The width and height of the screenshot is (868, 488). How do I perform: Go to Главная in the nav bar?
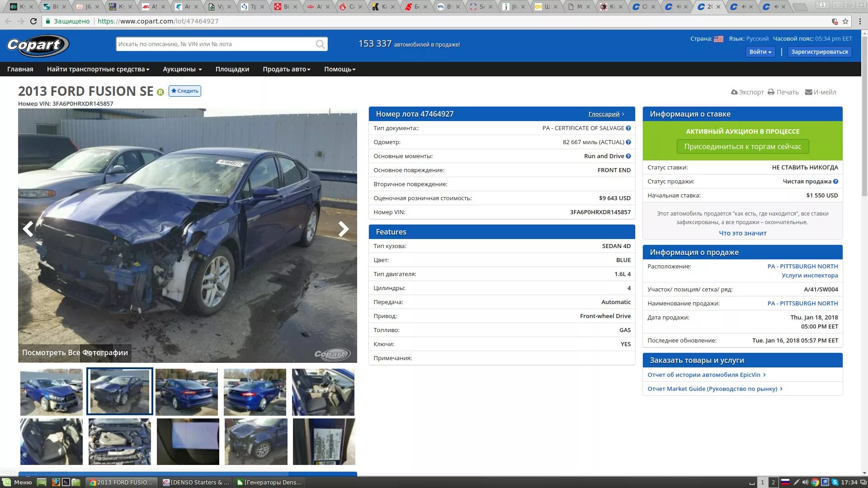pos(20,69)
